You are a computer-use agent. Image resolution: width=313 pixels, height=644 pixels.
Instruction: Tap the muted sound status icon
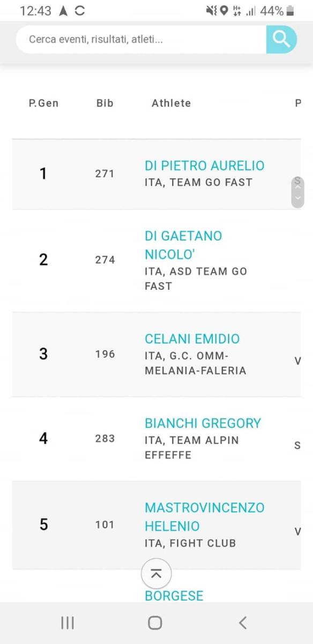[212, 11]
